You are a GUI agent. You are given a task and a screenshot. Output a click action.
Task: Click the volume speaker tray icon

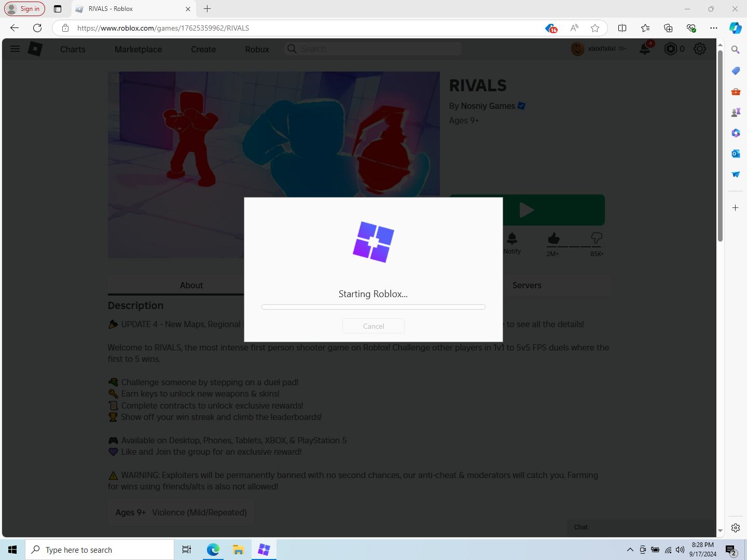(x=680, y=550)
